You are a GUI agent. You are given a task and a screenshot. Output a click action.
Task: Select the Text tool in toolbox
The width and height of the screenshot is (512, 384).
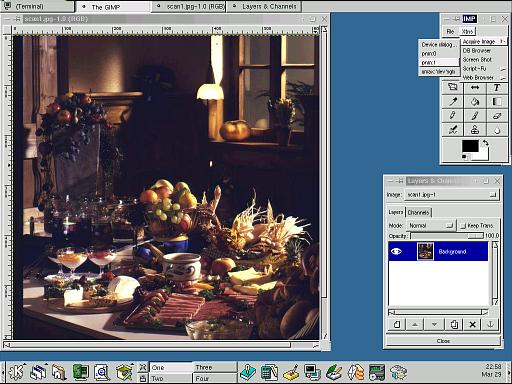497,87
